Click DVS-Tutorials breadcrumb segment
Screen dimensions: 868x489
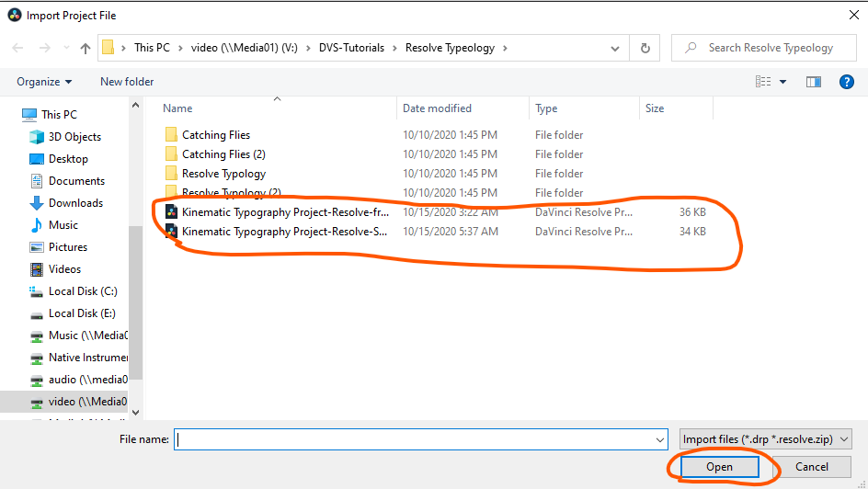pyautogui.click(x=351, y=48)
